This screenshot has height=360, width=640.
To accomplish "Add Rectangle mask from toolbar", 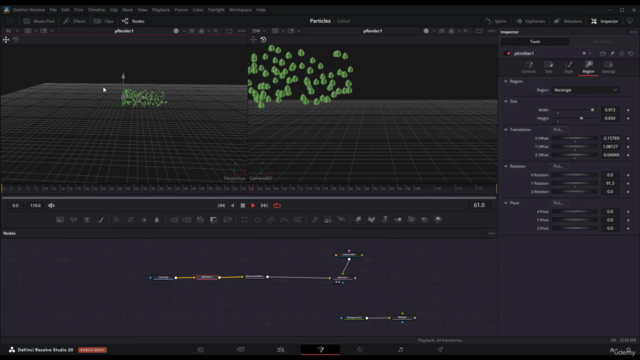I will point(244,220).
